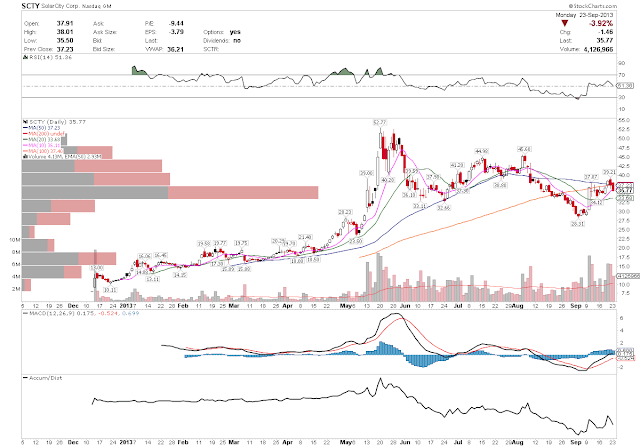Click the SCTY (Daily) price panel icon
640x447 pixels.
[x=25, y=122]
